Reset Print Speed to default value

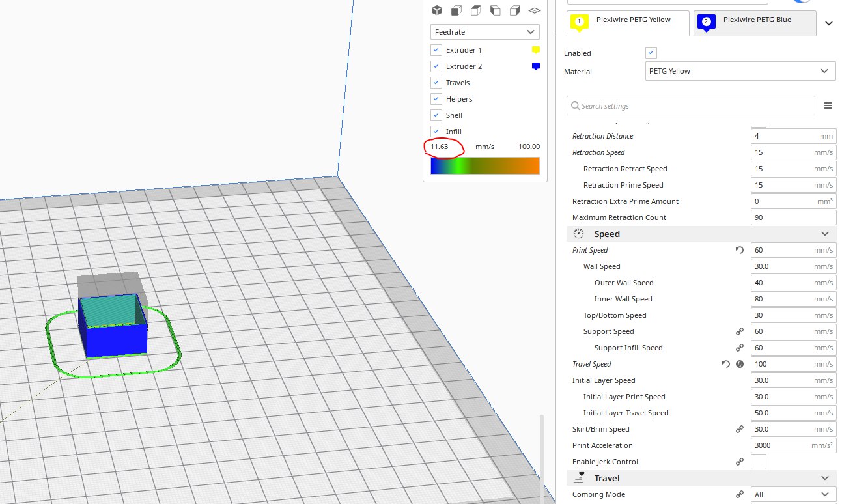coord(739,250)
